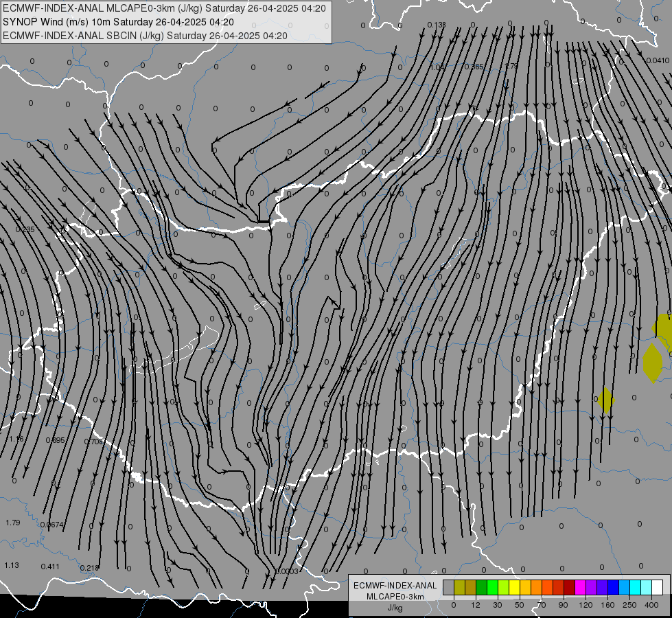Image resolution: width=672 pixels, height=618 pixels.
Task: Click the sky blue swatch before tick 250
Action: (625, 587)
